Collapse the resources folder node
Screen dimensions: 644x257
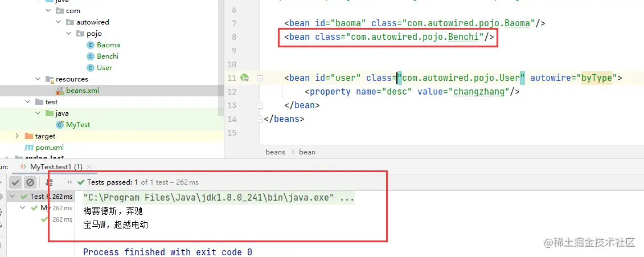pyautogui.click(x=38, y=79)
